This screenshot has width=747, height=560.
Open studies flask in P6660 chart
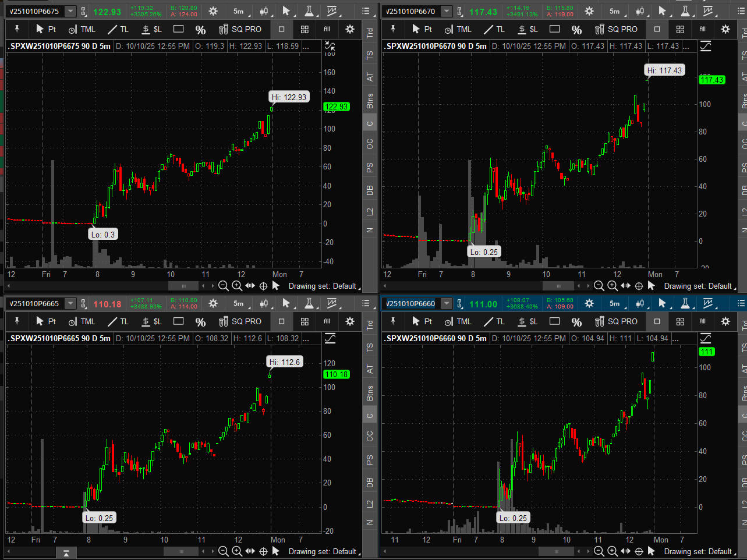pos(685,303)
